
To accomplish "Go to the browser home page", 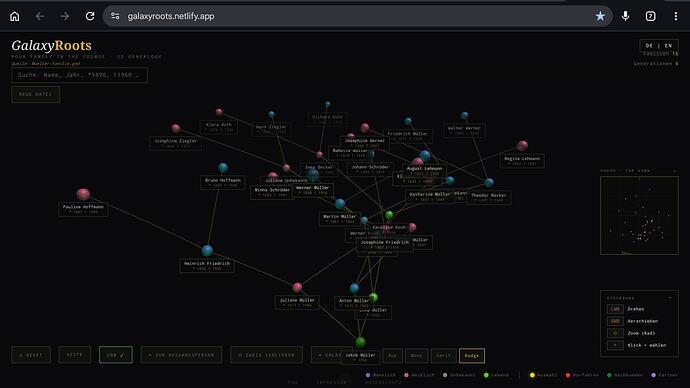I will [x=15, y=16].
